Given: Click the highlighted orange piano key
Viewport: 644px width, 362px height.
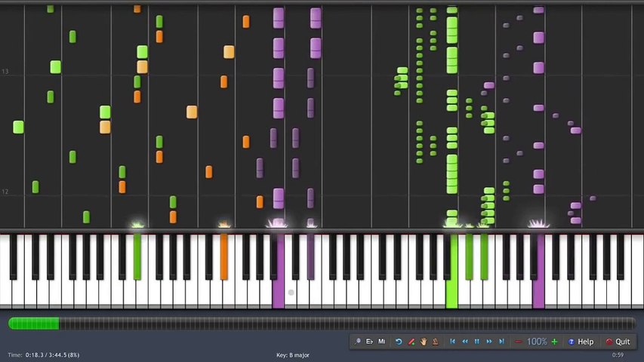Looking at the screenshot, I should [x=223, y=257].
